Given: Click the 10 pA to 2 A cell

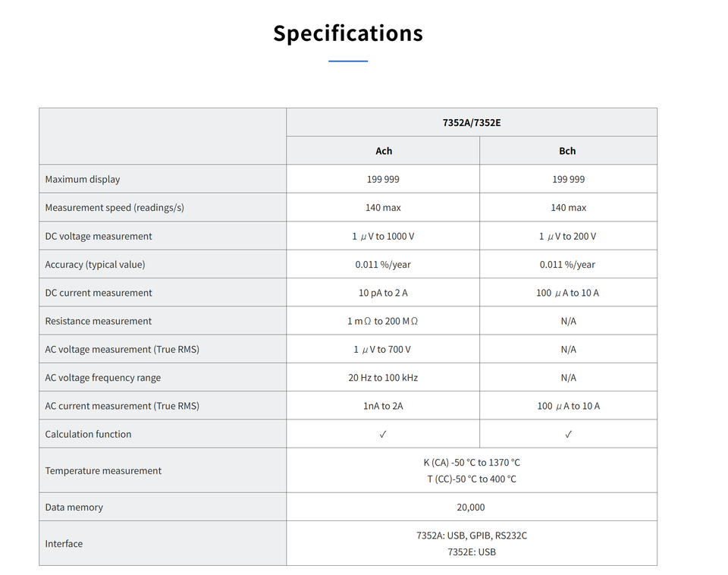Looking at the screenshot, I should pyautogui.click(x=383, y=293).
